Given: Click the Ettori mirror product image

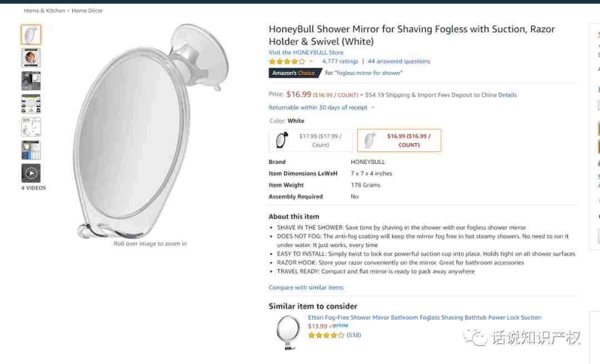Looking at the screenshot, I should (288, 332).
